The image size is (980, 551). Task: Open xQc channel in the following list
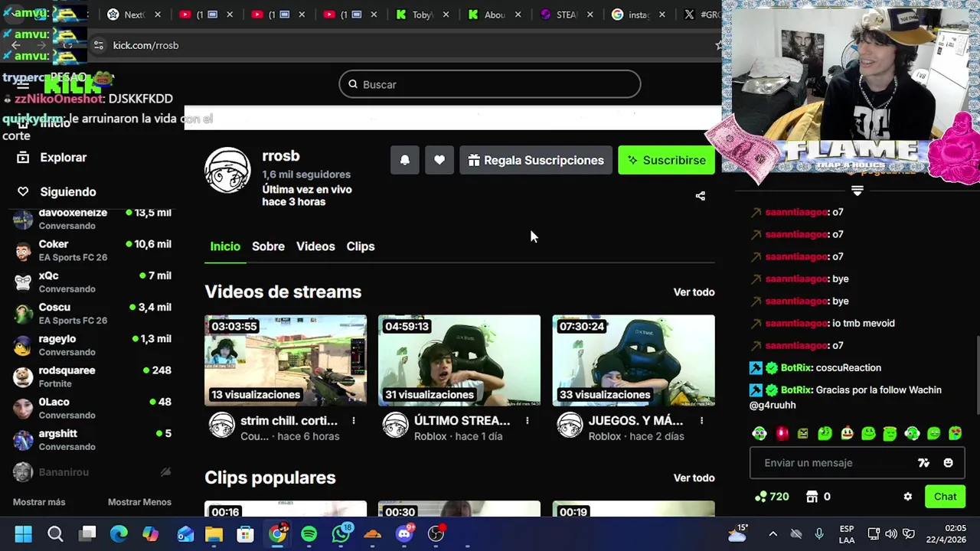tap(93, 282)
